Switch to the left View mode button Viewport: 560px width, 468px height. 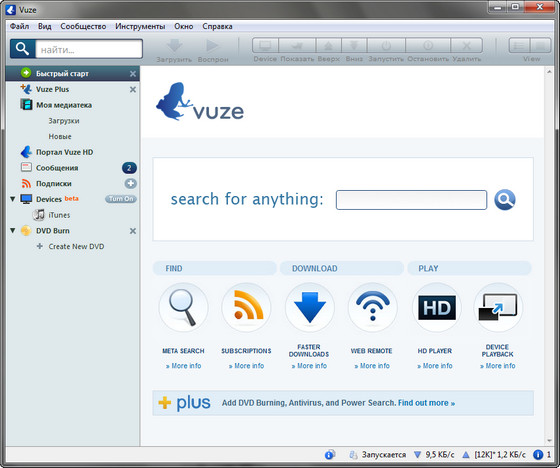click(x=519, y=46)
